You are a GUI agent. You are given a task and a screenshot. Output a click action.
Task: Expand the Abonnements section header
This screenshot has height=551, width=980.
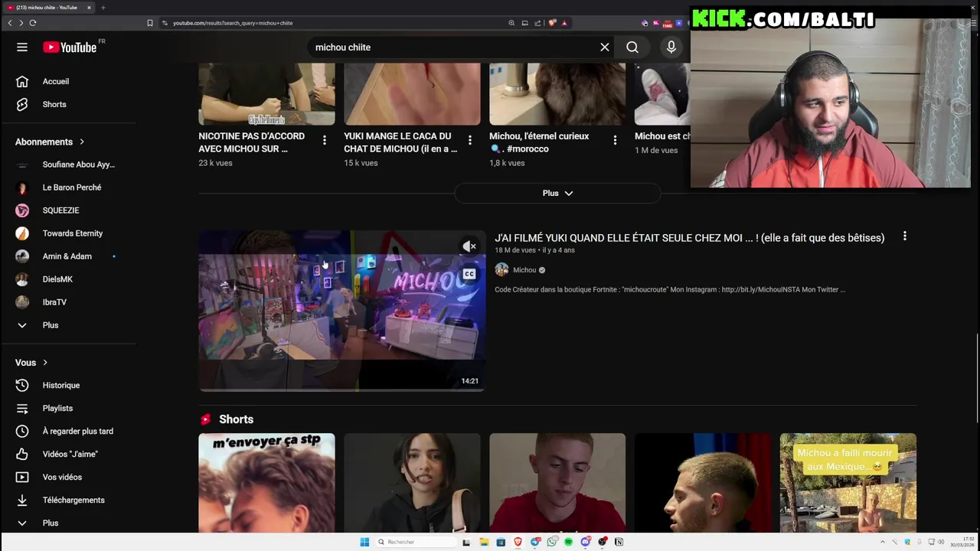(x=50, y=142)
